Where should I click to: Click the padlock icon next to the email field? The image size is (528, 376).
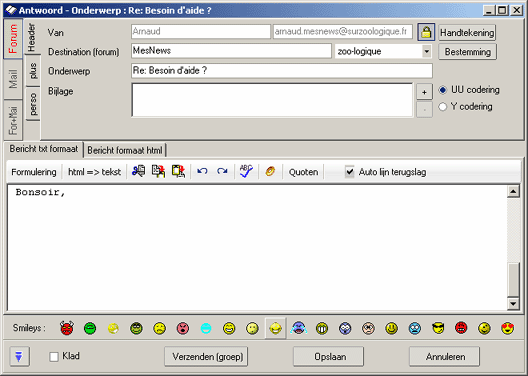pos(426,32)
